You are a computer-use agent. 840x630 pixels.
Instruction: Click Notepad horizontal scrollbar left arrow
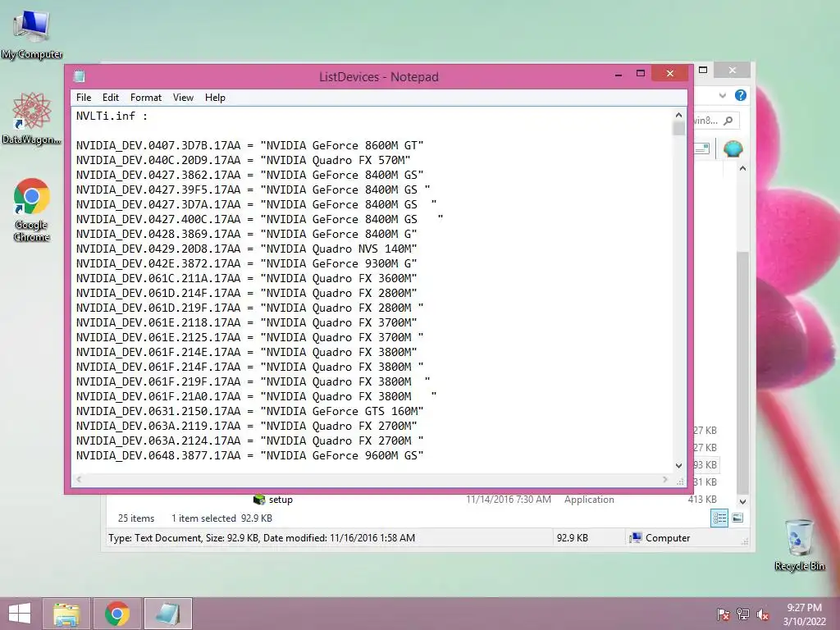[80, 479]
